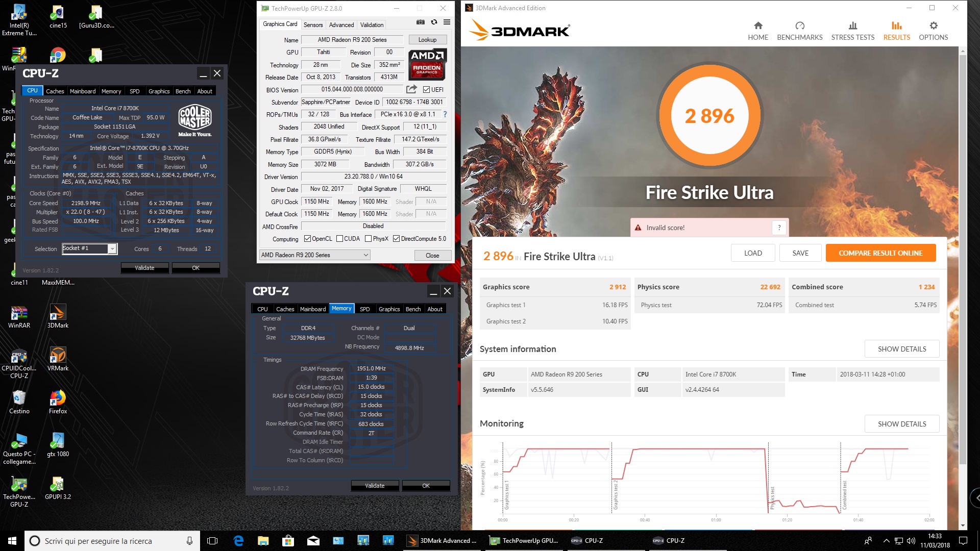Screen dimensions: 980x551
Task: Switch to TechPowerUp GPU-Z taskbar button
Action: click(524, 541)
